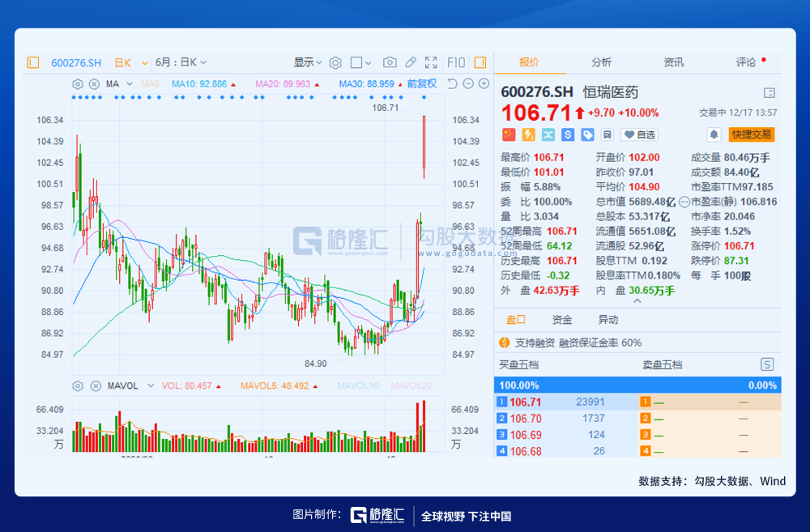Open MA indicator settings gear
Viewport: 810px width, 532px height.
[78, 84]
